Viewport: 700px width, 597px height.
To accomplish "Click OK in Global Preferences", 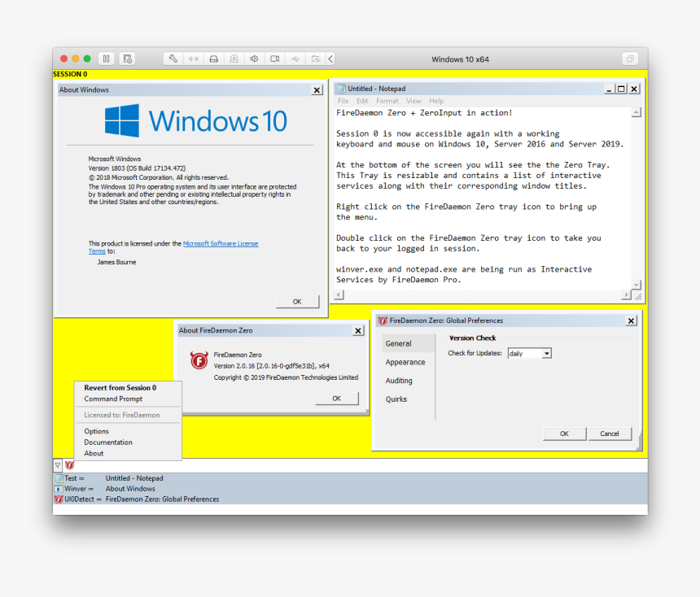I will (x=564, y=434).
